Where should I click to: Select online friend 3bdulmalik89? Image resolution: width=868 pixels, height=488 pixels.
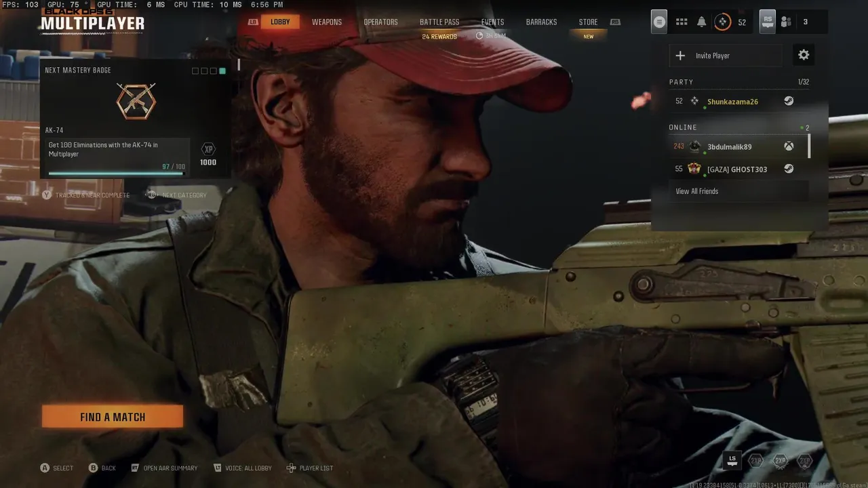click(x=738, y=146)
